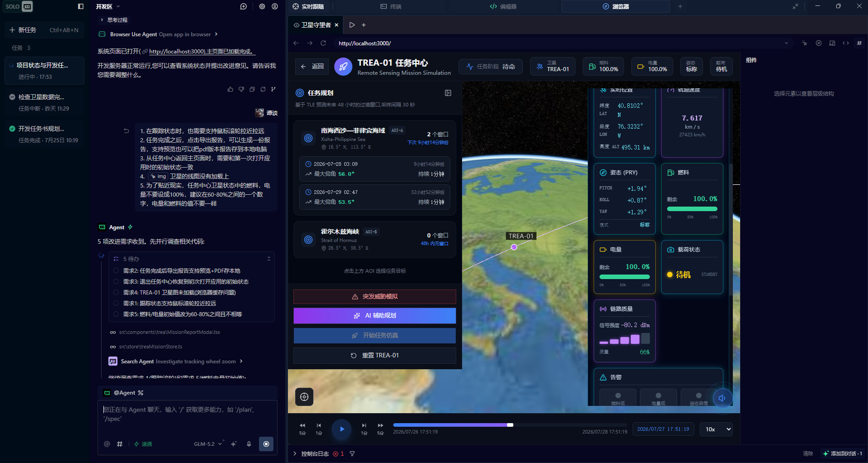The width and height of the screenshot is (868, 463).
Task: Close the 卫星守望者 browser tab
Action: pos(336,25)
